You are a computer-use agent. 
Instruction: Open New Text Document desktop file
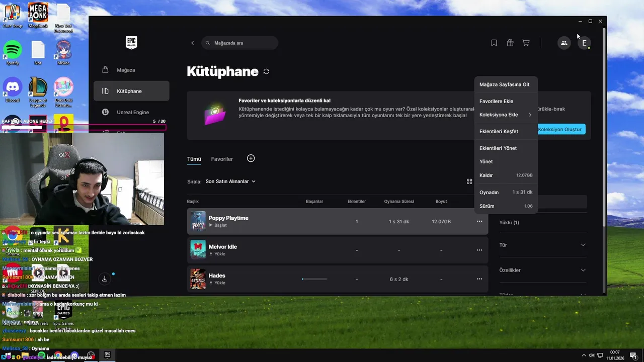click(63, 18)
